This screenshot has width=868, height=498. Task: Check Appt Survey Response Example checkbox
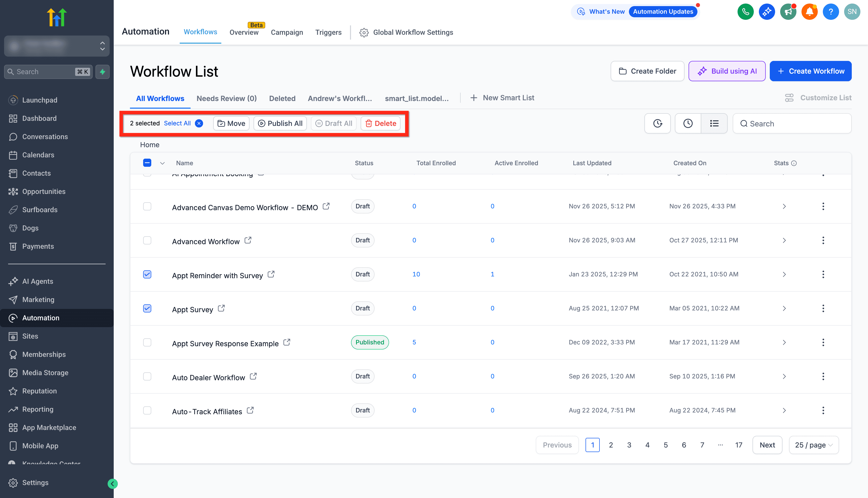click(x=147, y=342)
